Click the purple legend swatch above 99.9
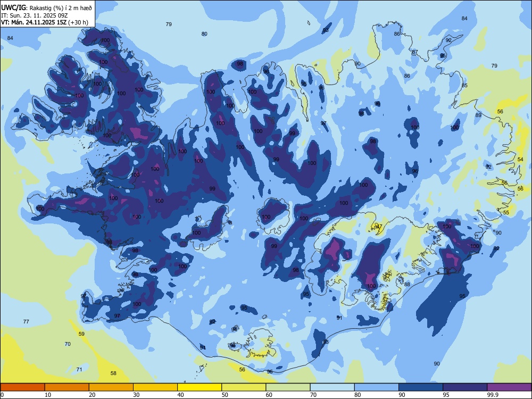Viewport: 532px width, 399px height. [509, 387]
